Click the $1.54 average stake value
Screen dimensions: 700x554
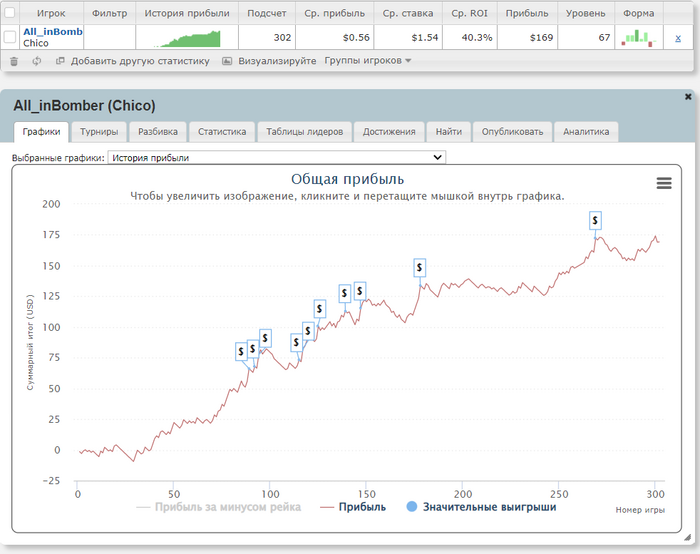click(x=425, y=37)
